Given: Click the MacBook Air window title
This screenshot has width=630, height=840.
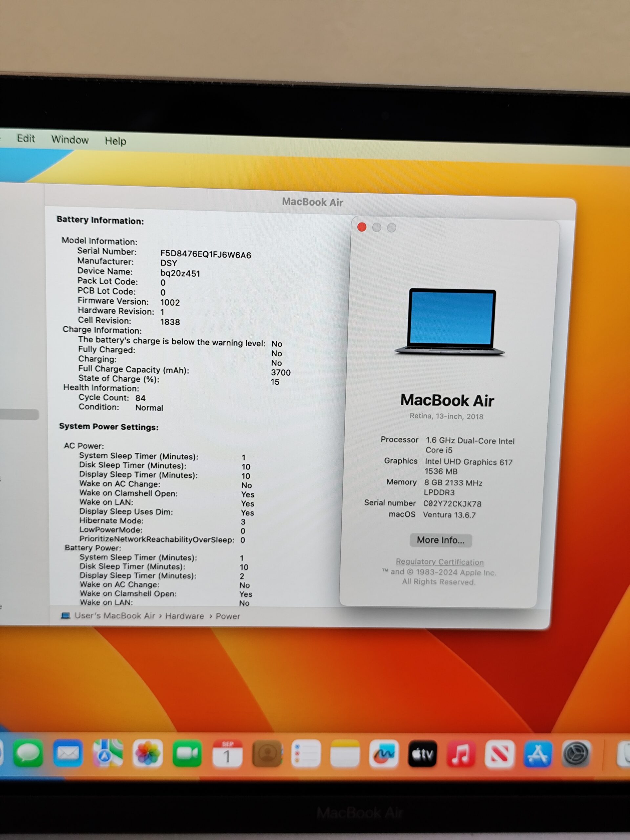Looking at the screenshot, I should pyautogui.click(x=312, y=202).
